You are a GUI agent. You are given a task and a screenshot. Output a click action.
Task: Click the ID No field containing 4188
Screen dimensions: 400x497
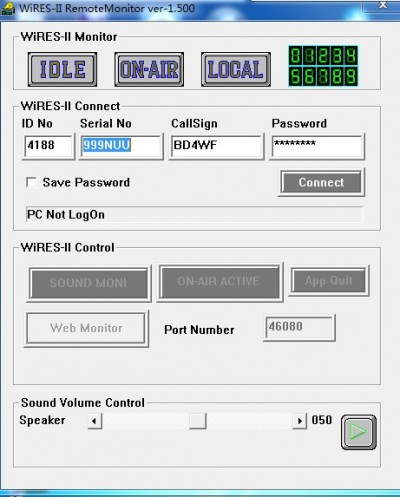click(x=48, y=146)
